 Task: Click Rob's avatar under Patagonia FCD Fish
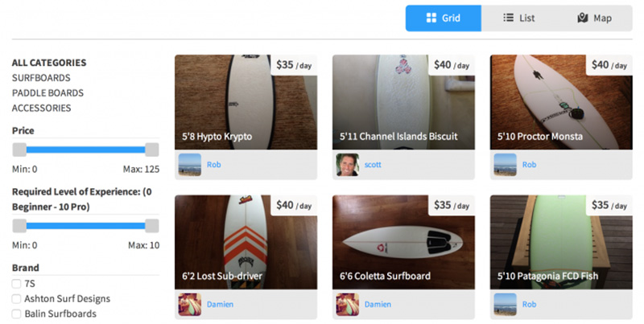tap(506, 305)
